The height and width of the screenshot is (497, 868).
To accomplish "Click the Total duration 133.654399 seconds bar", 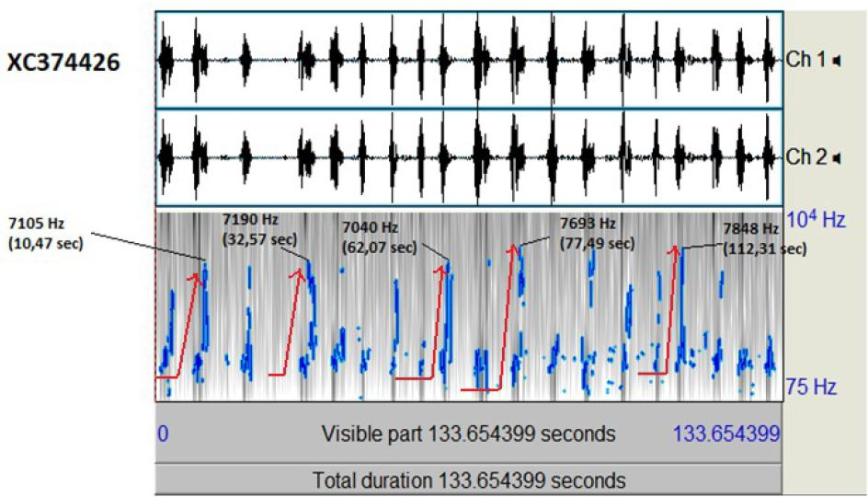I will [468, 480].
